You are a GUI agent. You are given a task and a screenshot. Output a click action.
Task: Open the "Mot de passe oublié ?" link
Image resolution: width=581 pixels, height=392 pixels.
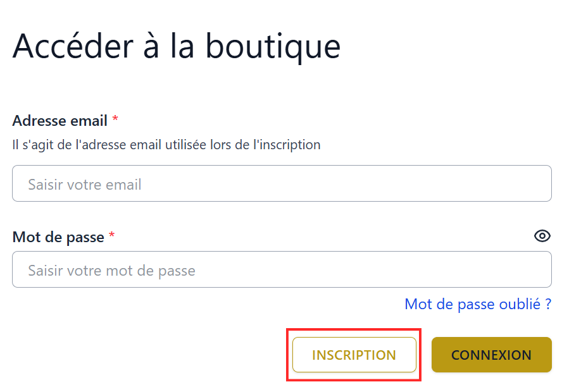tap(478, 304)
